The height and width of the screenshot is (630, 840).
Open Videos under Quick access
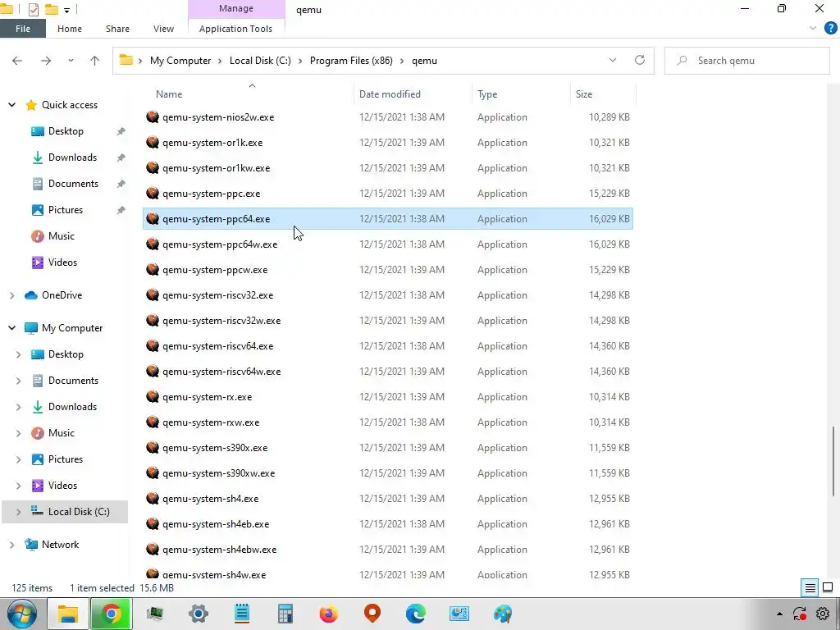coord(62,262)
